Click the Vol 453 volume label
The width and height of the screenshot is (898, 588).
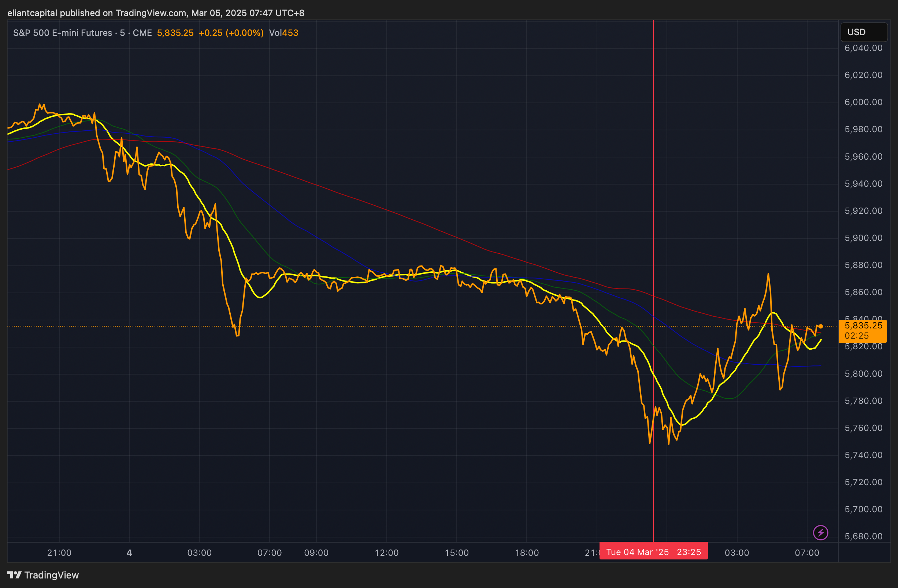[x=283, y=33]
